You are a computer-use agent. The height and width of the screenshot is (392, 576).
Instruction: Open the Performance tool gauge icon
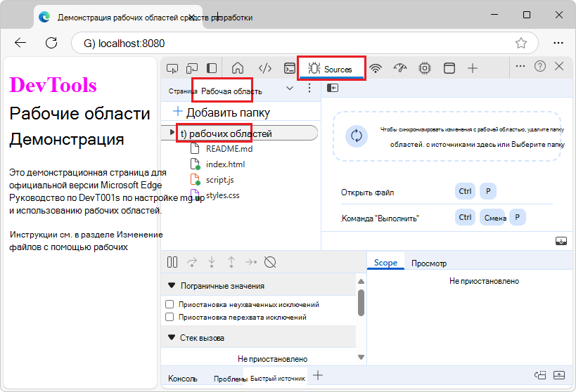(x=400, y=68)
